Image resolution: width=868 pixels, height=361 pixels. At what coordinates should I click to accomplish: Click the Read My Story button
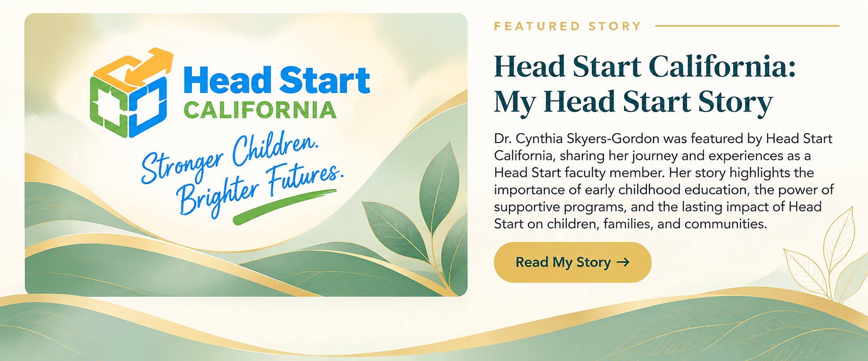coord(573,262)
